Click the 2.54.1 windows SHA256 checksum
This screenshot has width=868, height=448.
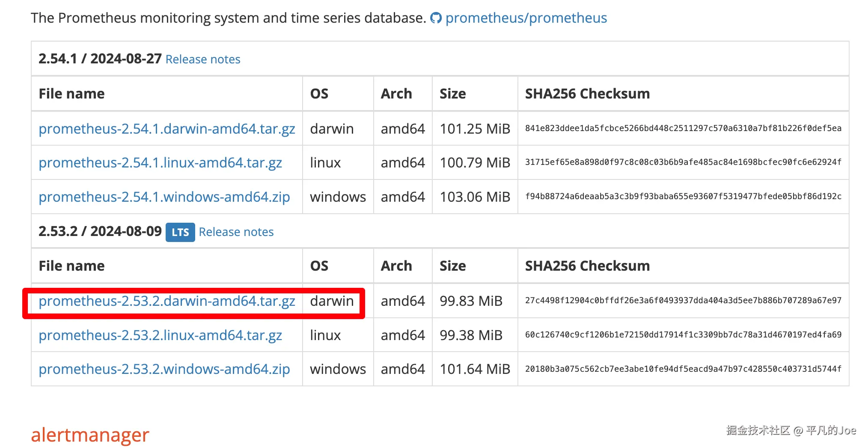click(x=683, y=197)
